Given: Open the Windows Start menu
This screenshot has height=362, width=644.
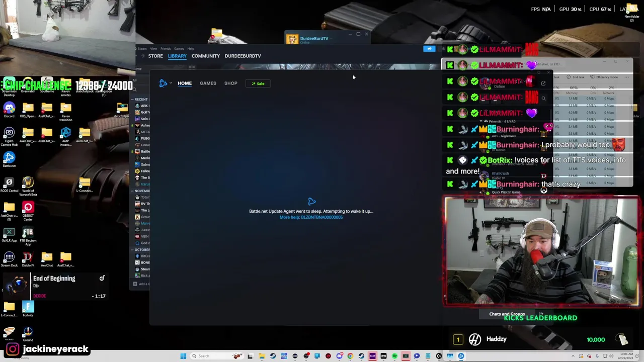Looking at the screenshot, I should pyautogui.click(x=183, y=356).
